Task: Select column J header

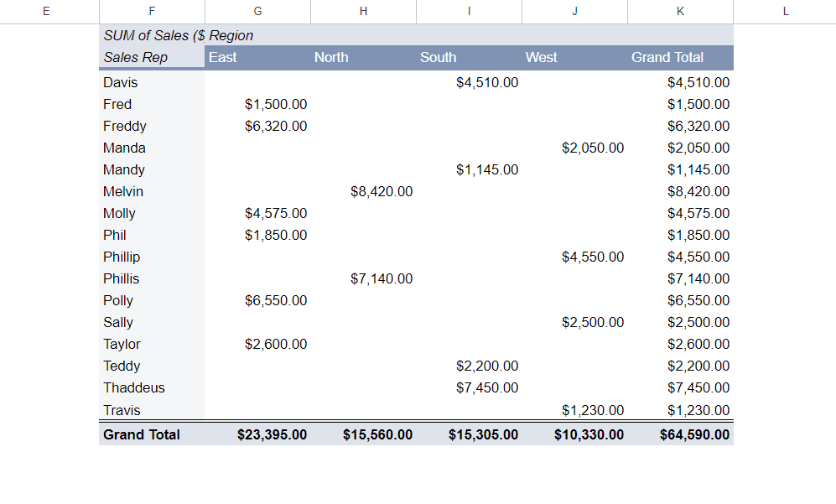Action: (574, 11)
